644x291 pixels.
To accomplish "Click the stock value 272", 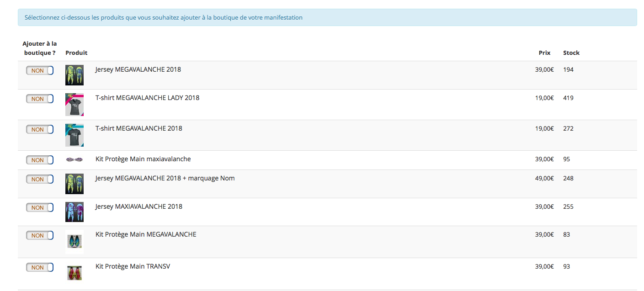I will point(568,128).
